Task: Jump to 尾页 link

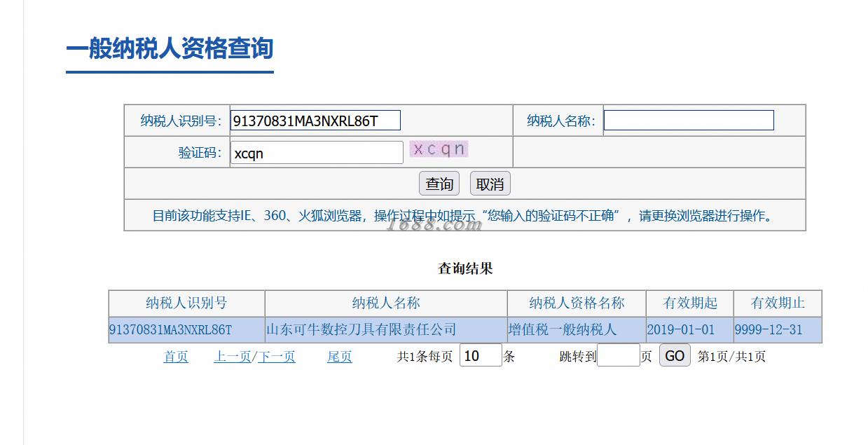Action: coord(340,357)
